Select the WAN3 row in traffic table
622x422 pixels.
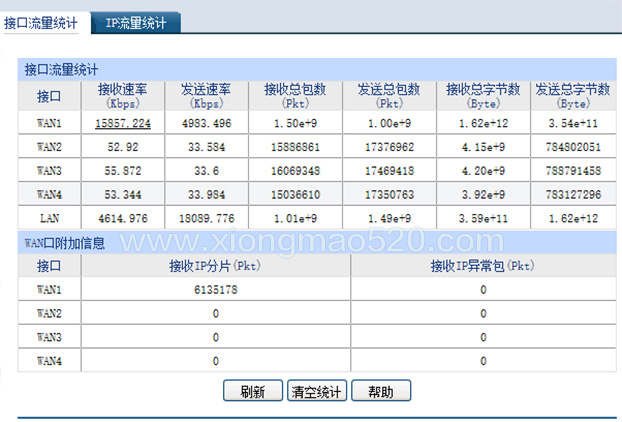317,171
